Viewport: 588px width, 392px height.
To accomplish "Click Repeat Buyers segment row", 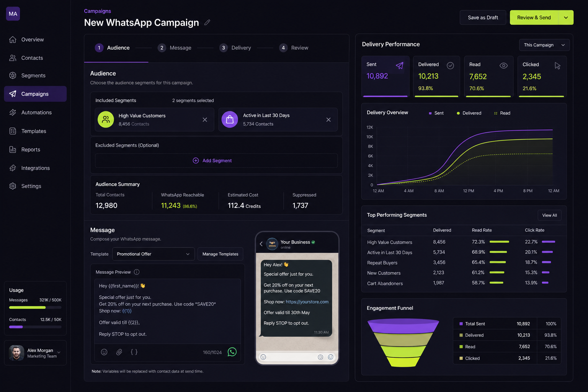I will [x=464, y=263].
